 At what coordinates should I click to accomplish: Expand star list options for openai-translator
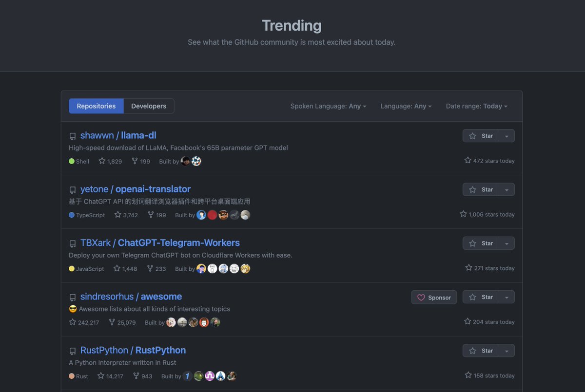pyautogui.click(x=507, y=189)
